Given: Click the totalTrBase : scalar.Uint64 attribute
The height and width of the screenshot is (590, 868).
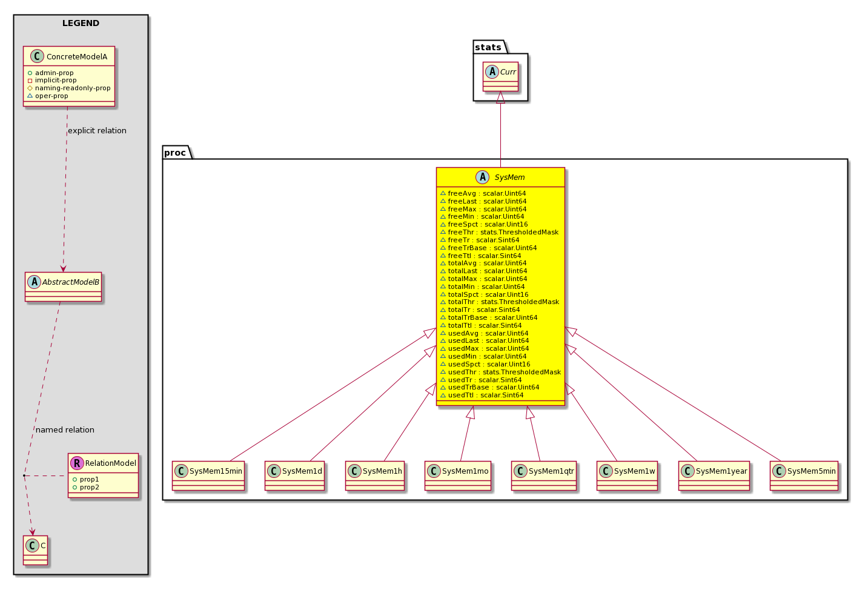Looking at the screenshot, I should (493, 317).
